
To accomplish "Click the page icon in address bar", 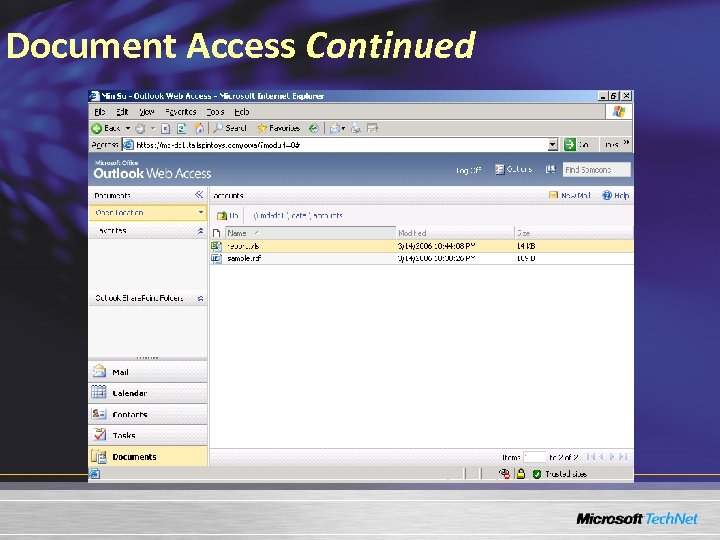I will point(129,145).
